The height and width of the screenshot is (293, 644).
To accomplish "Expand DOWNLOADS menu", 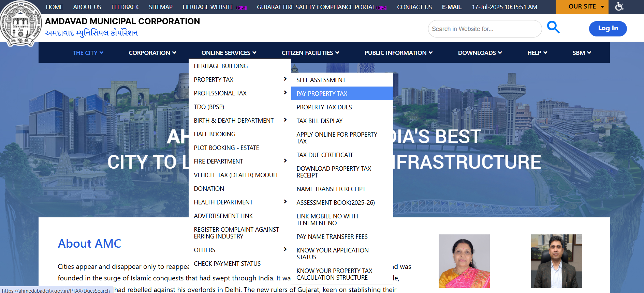I will (480, 53).
